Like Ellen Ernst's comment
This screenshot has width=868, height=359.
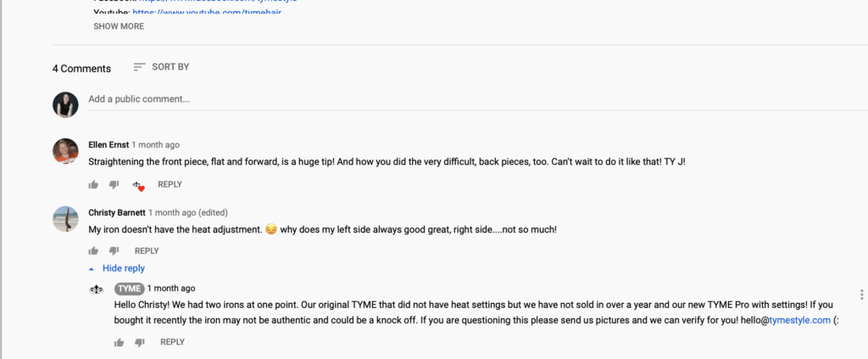point(93,184)
